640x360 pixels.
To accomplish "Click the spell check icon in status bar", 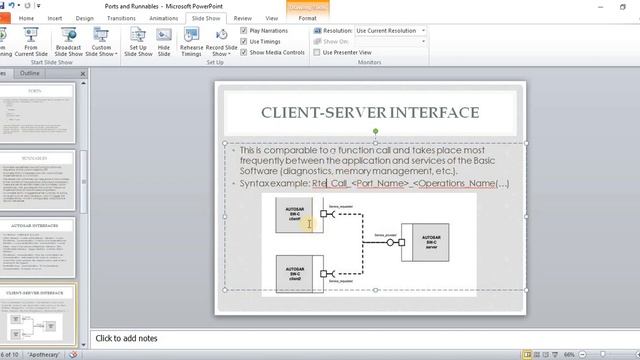I will pyautogui.click(x=73, y=354).
